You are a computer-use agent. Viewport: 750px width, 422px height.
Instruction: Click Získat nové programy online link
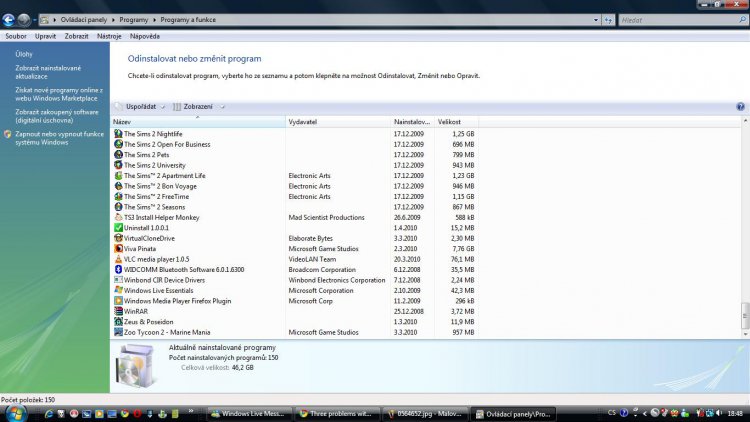[x=59, y=94]
